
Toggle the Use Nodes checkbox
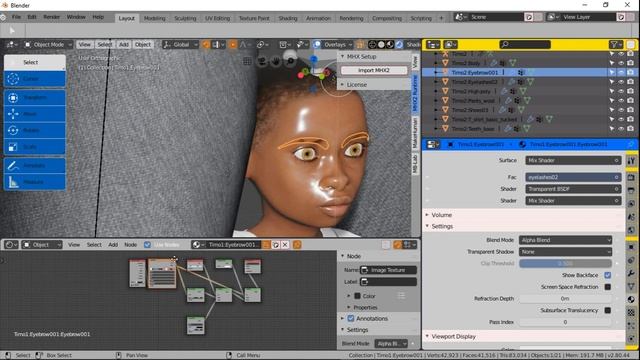(x=147, y=244)
